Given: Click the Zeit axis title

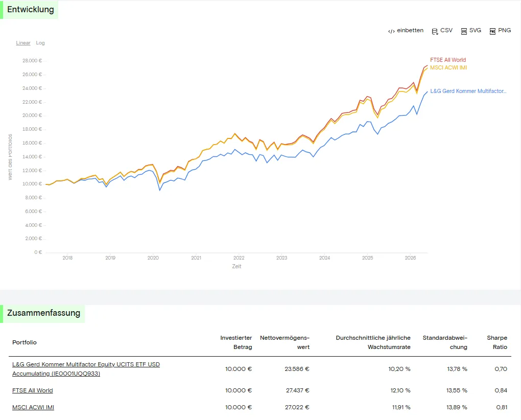Looking at the screenshot, I should pos(236,267).
